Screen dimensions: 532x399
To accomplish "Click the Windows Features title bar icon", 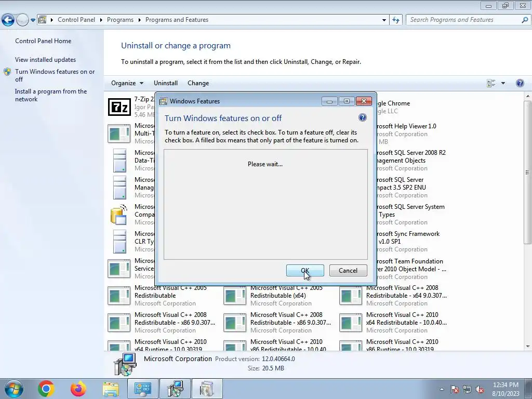I will (x=164, y=101).
